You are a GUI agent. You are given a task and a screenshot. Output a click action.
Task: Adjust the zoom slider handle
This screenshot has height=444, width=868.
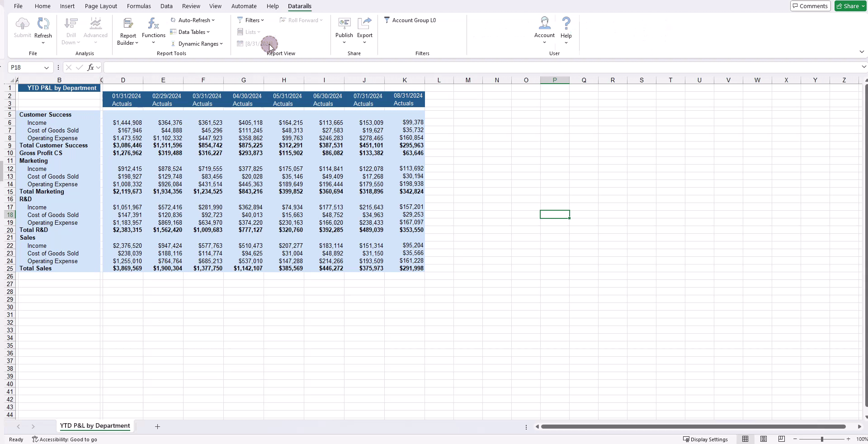(x=822, y=439)
